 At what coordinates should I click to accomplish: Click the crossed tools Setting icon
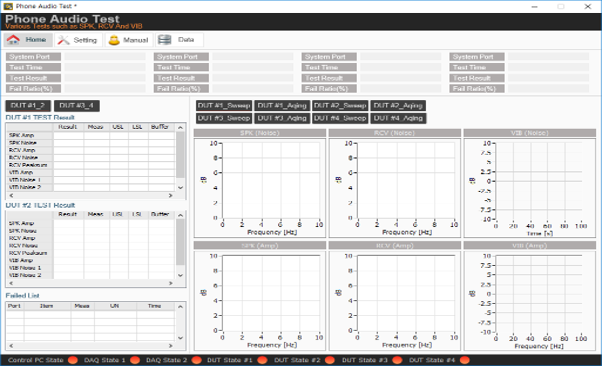63,40
